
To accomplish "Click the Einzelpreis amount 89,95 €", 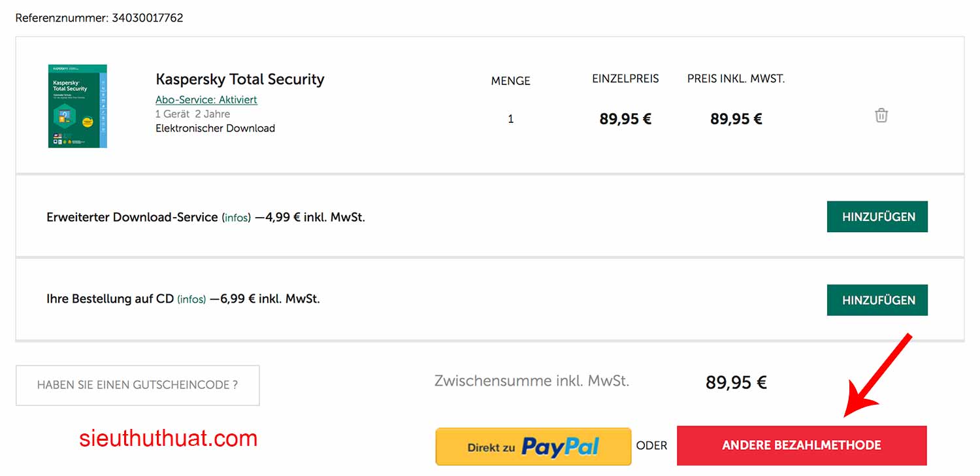I will pyautogui.click(x=625, y=119).
